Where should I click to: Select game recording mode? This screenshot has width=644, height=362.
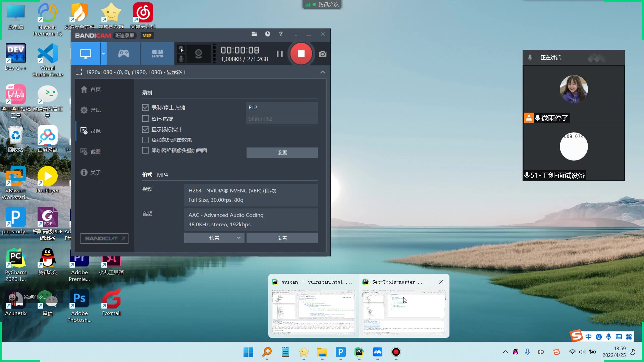[124, 54]
